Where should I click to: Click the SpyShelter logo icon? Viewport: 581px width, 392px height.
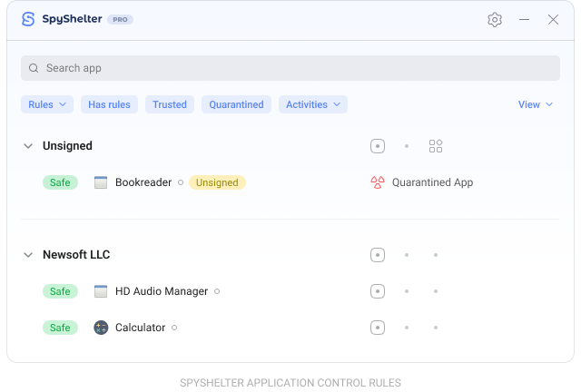coord(28,19)
